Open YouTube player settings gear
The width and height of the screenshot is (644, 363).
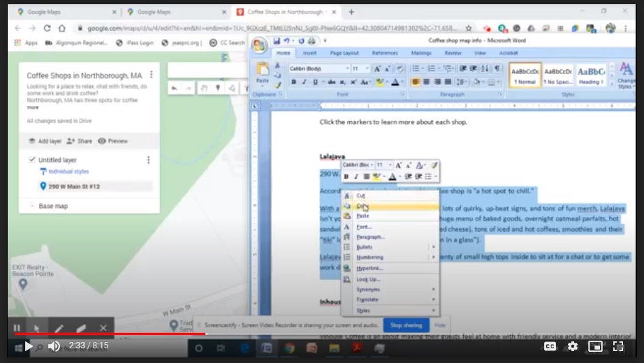click(x=572, y=346)
